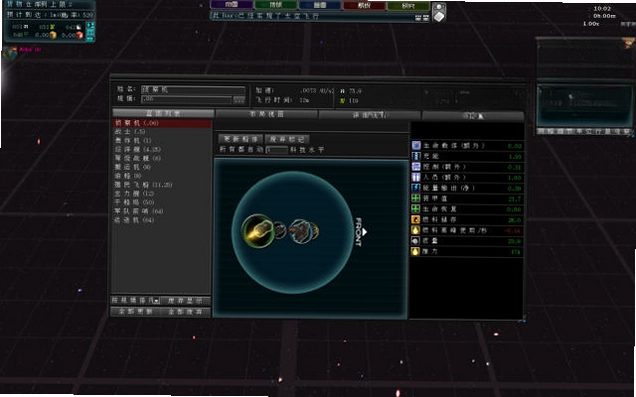Select the engine subsystem with green ring
Viewport: 636px width, 397px height.
click(258, 231)
